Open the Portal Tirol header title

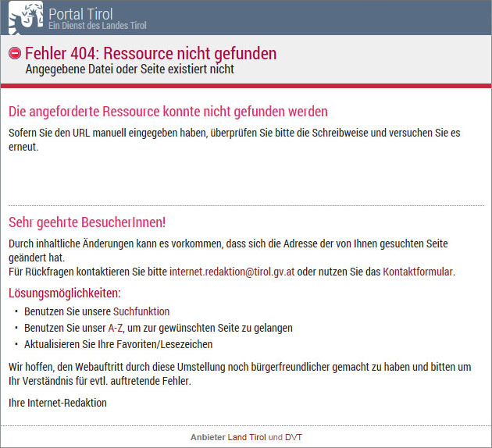[80, 14]
